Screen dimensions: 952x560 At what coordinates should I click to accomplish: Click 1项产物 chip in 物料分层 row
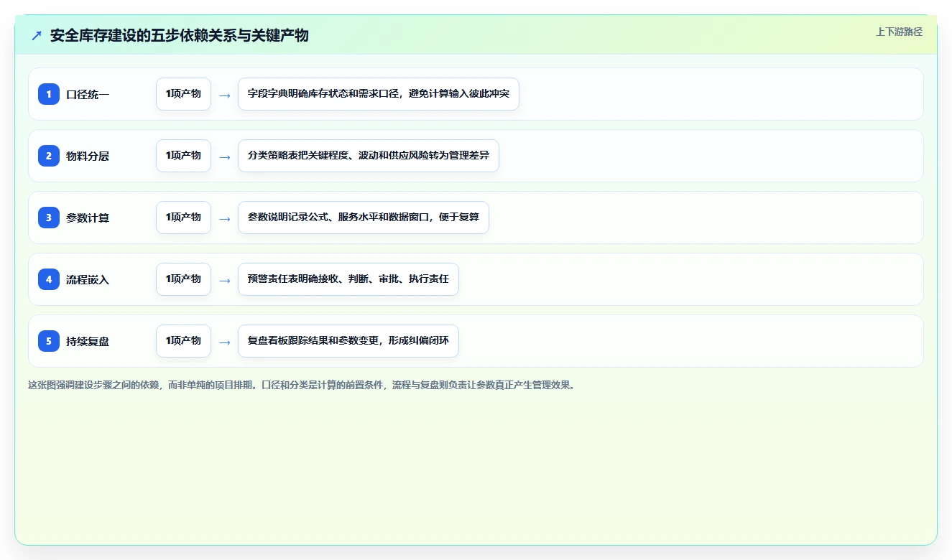(183, 156)
